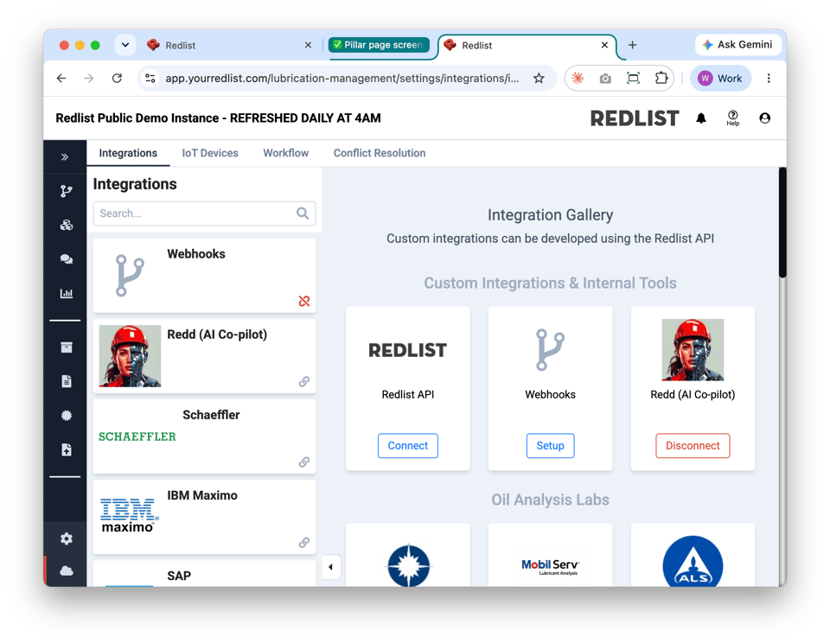Select the Schaeffler integration list item
Viewport: 830px width, 644px height.
[x=204, y=436]
